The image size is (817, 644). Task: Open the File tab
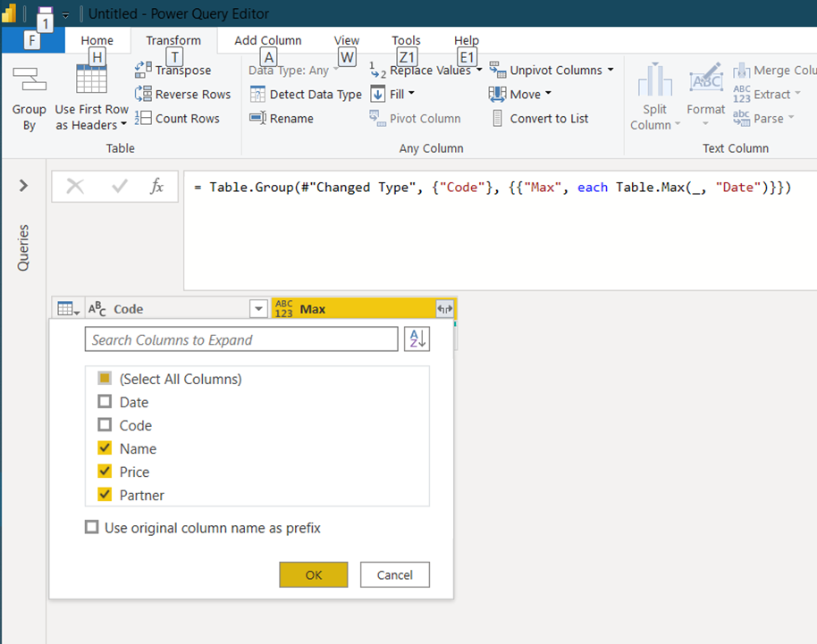pyautogui.click(x=32, y=40)
